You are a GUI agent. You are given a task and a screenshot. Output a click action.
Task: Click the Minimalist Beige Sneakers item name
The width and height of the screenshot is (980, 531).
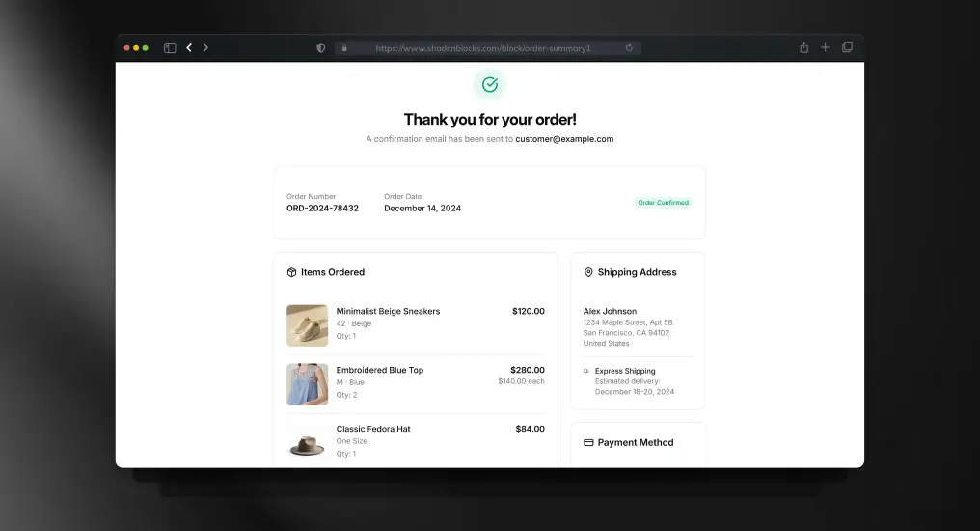pos(388,311)
